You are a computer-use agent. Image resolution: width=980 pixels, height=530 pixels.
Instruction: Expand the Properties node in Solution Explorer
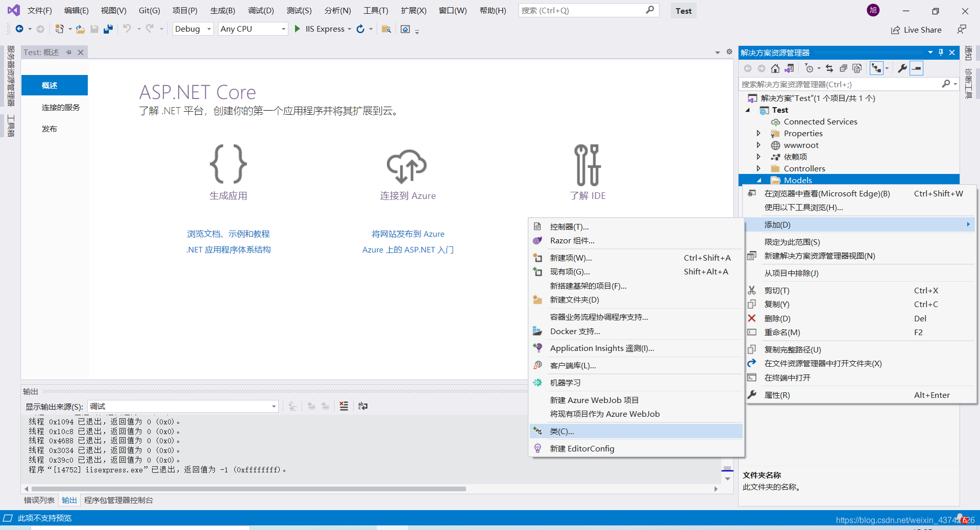(x=758, y=133)
